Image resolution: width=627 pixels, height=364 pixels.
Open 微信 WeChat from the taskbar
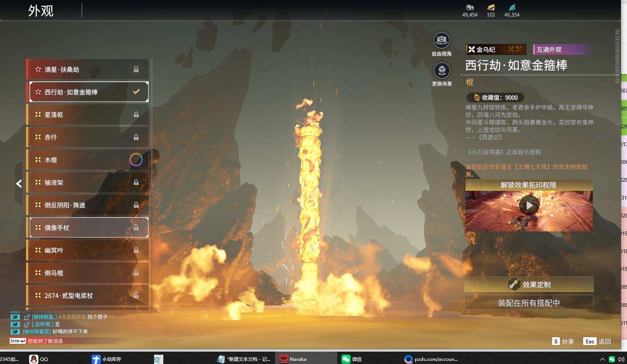352,359
